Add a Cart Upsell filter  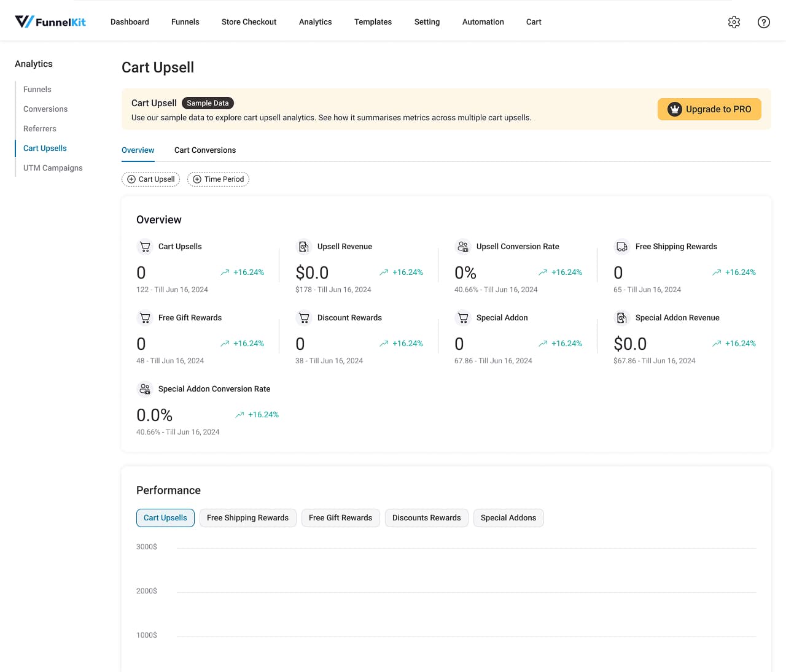(150, 179)
